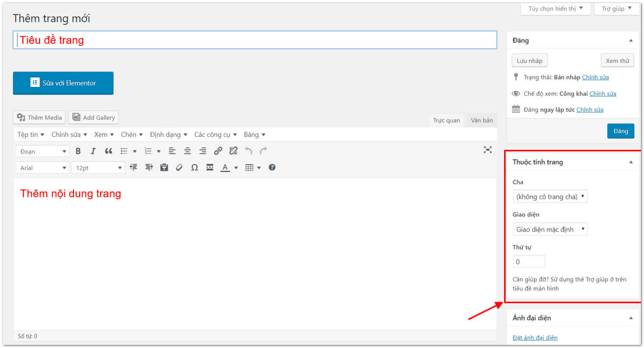Viewport: 644px width, 348px height.
Task: Open the Arial font family dropdown
Action: 43,168
